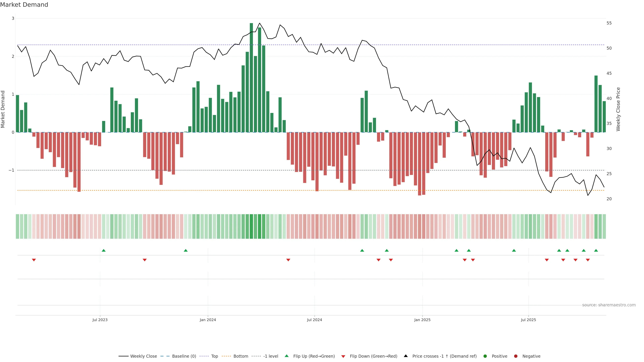Click the Jan 2024 x-axis label
The height and width of the screenshot is (362, 644).
click(x=208, y=320)
